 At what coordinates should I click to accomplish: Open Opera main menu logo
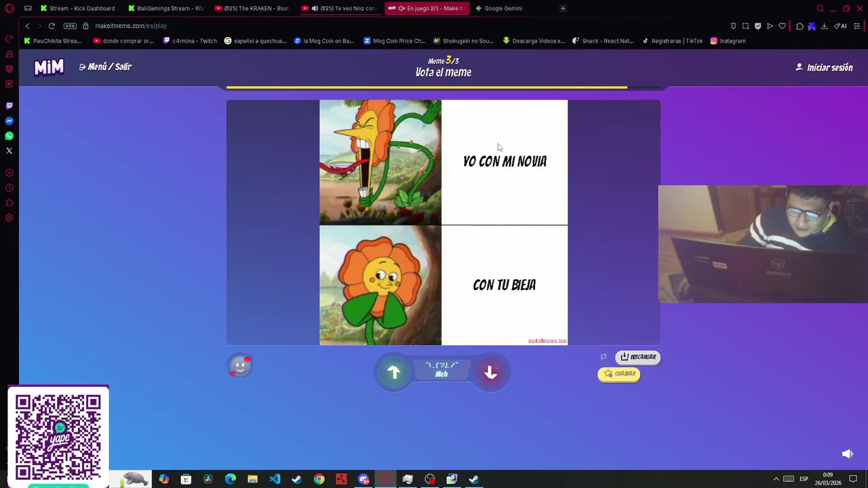point(9,8)
